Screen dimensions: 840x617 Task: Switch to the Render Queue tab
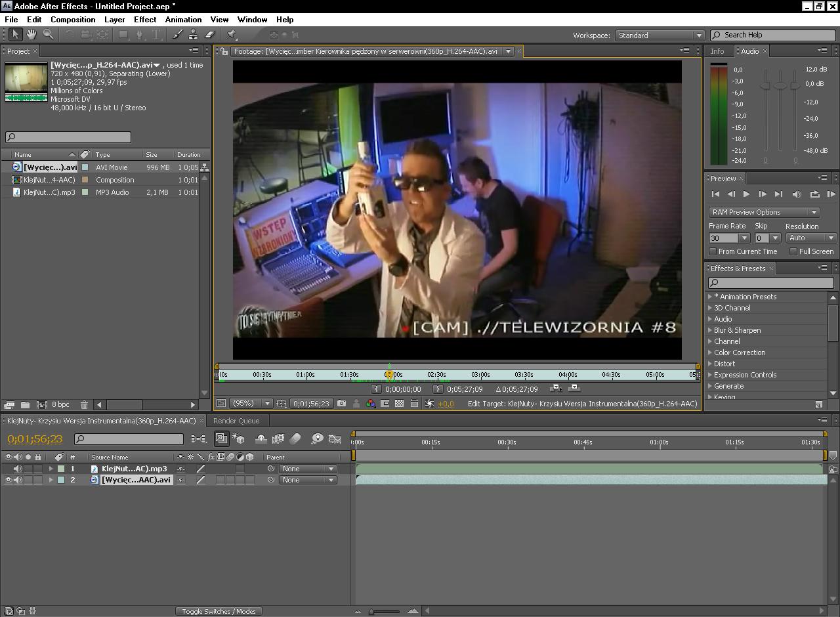click(236, 421)
